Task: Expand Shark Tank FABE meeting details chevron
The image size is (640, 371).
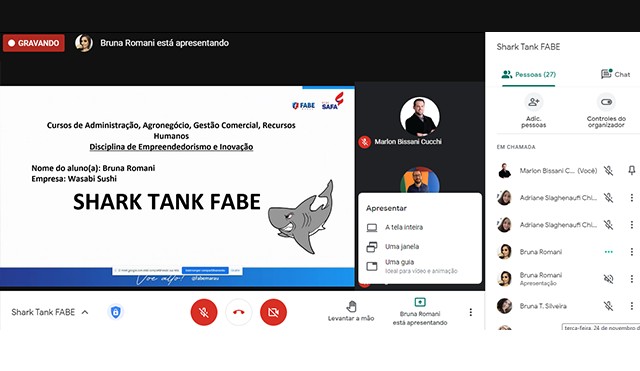Action: point(85,312)
